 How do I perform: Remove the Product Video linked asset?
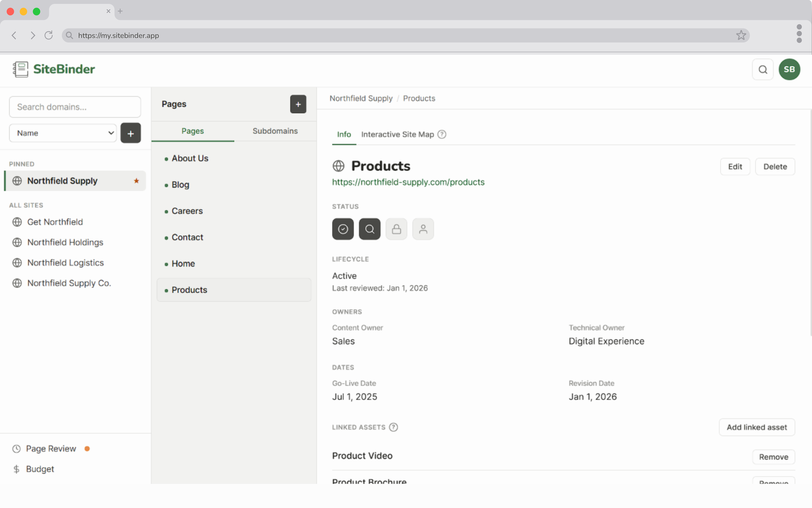coord(773,457)
